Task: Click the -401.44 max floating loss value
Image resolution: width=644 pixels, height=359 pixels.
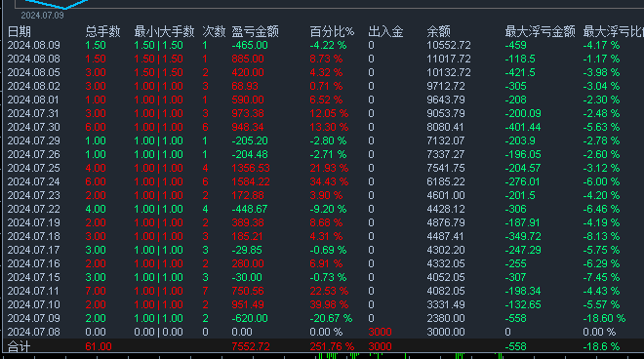Action: click(x=523, y=128)
